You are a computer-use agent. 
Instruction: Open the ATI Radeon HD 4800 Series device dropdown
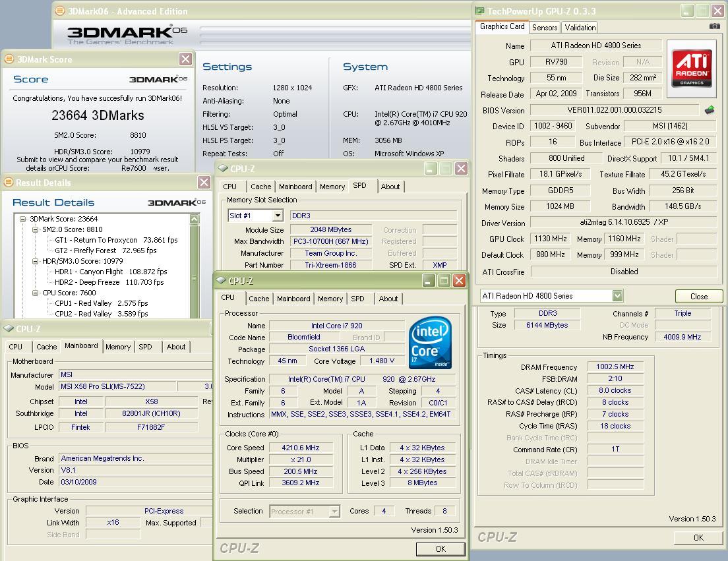tap(617, 295)
